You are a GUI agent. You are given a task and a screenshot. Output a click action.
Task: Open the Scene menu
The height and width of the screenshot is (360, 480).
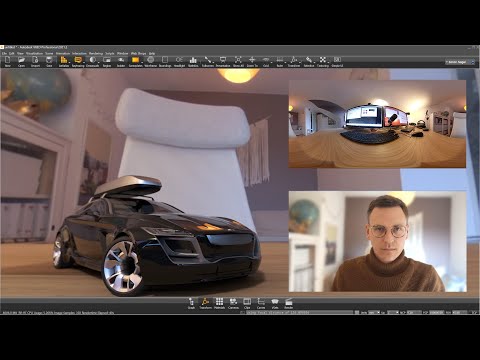[49, 53]
